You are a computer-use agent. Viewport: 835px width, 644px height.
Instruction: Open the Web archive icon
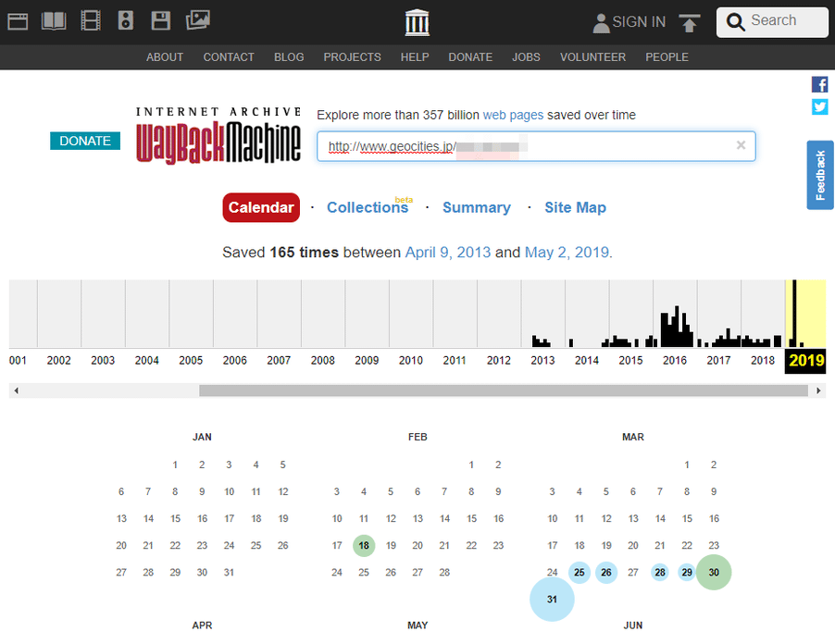tap(18, 22)
